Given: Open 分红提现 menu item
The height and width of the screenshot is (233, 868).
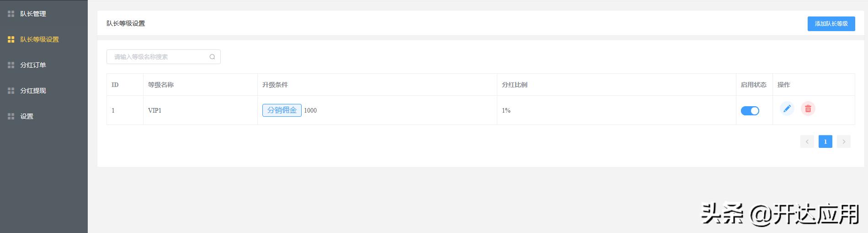Looking at the screenshot, I should [x=33, y=91].
